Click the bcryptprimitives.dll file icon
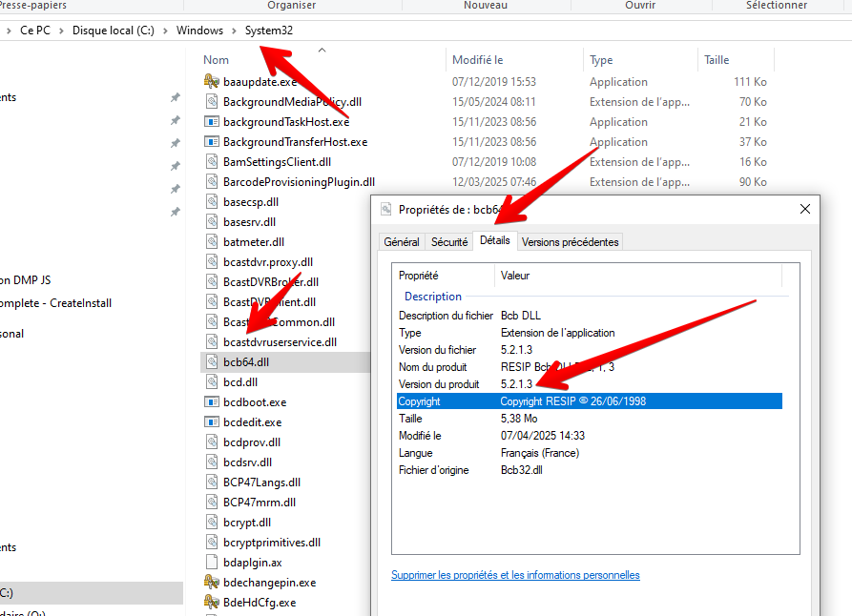The image size is (852, 616). [x=212, y=543]
